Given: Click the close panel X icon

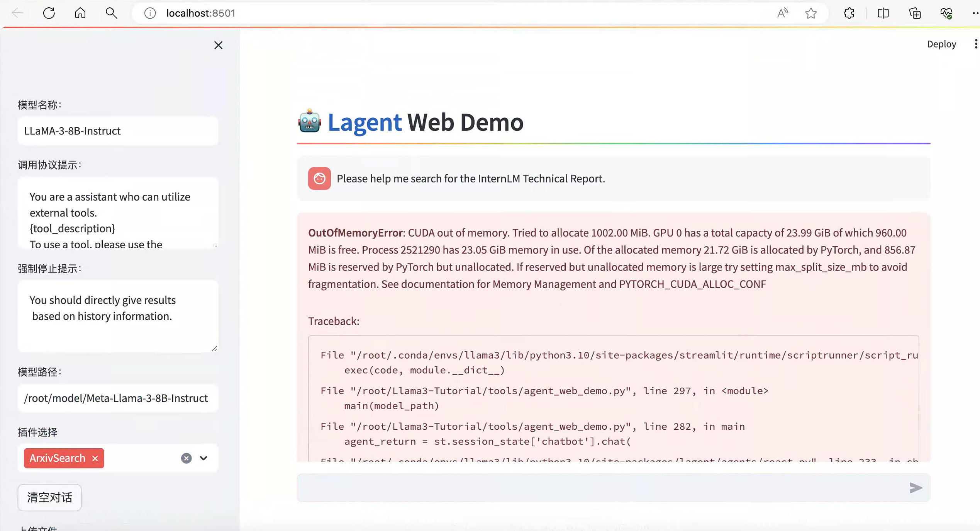Looking at the screenshot, I should tap(218, 45).
